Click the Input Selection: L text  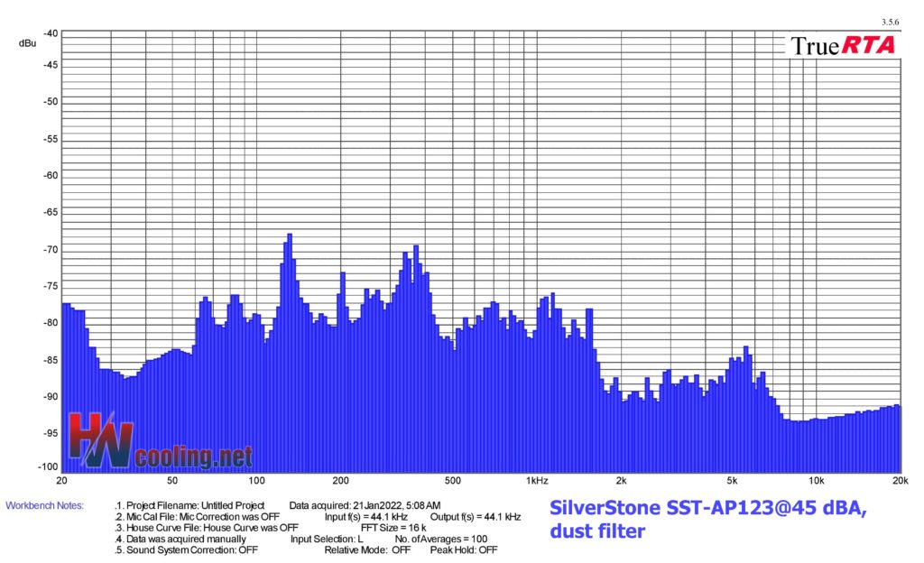tap(327, 539)
